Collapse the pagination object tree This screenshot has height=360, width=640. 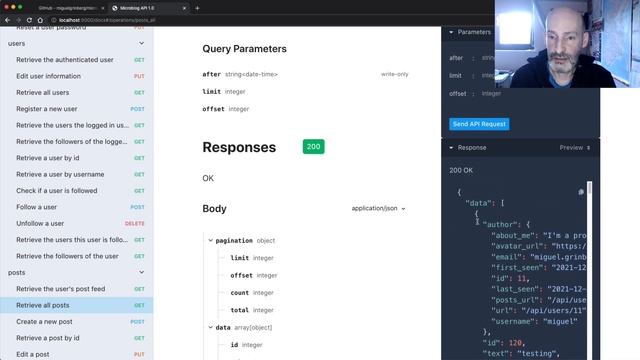pos(211,240)
